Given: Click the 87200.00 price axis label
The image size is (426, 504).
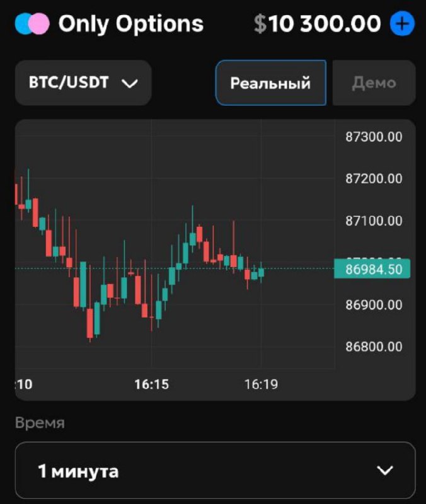Looking at the screenshot, I should click(x=374, y=179).
